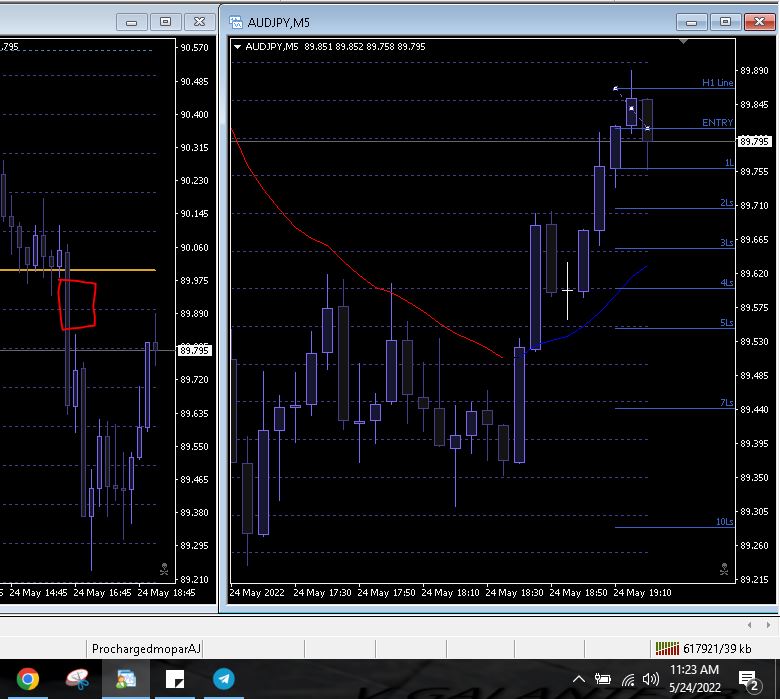780x699 pixels.
Task: Click the 24 May 18:30 time label
Action: [x=514, y=593]
